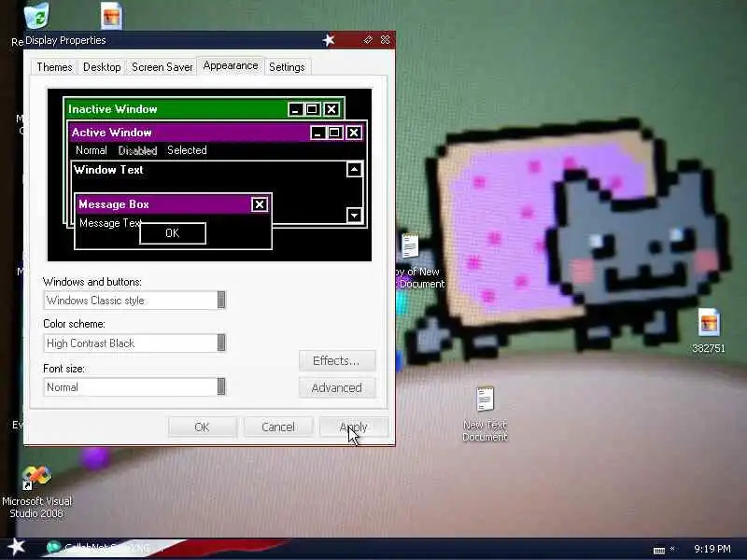
Task: Click OK in Display Properties dialog
Action: point(202,427)
